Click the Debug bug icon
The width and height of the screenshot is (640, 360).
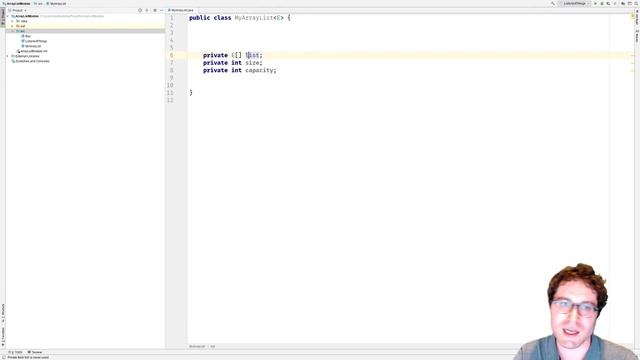tap(602, 3)
